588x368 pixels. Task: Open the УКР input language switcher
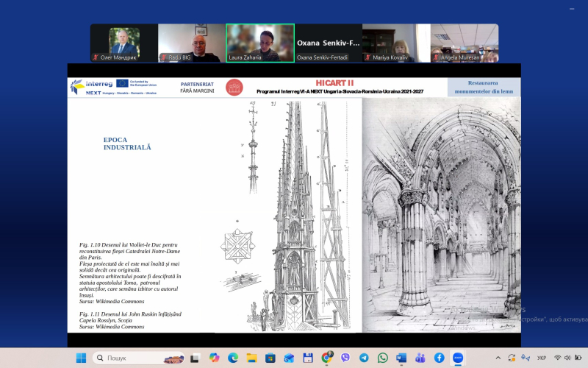(541, 358)
